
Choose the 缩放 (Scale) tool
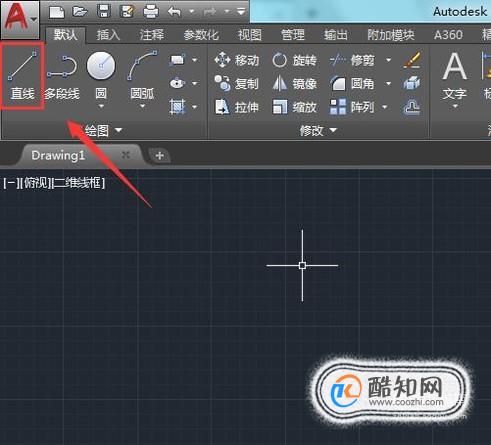(294, 107)
